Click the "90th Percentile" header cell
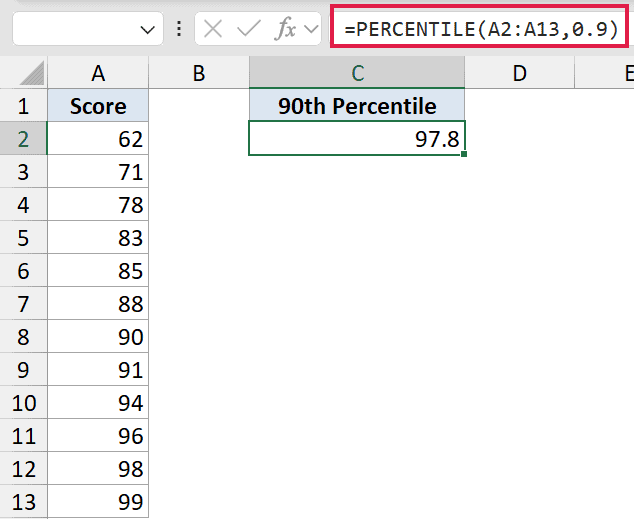 pyautogui.click(x=357, y=106)
